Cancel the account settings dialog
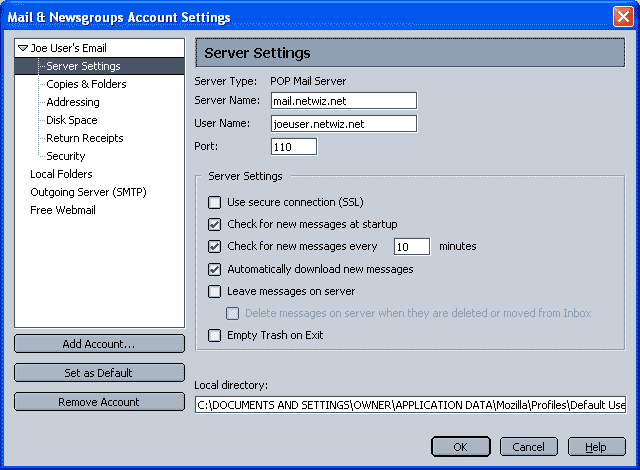 click(529, 447)
